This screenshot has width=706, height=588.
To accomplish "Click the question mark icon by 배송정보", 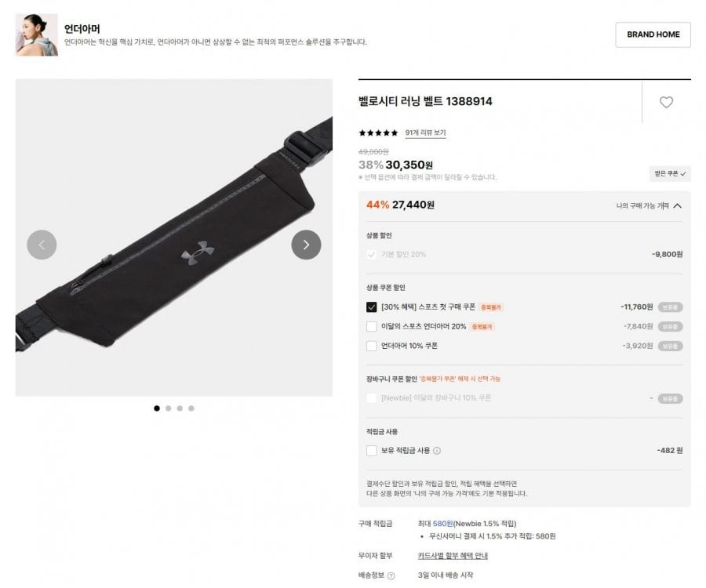I will [391, 576].
